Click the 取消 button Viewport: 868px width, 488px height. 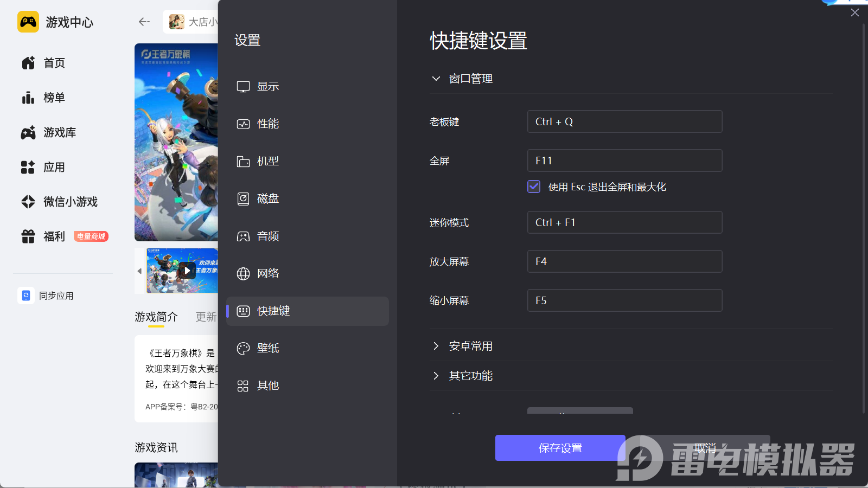tap(705, 448)
